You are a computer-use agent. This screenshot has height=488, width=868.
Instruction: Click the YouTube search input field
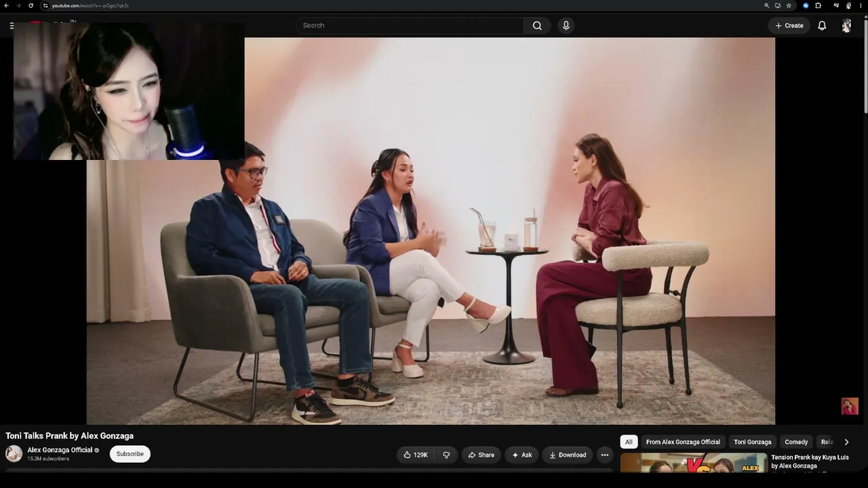(x=410, y=26)
